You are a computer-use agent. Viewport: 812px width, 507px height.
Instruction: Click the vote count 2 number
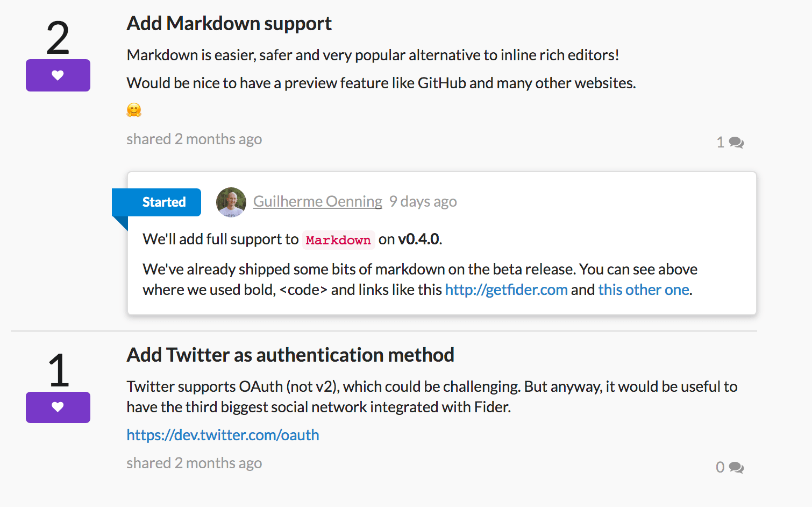click(x=58, y=38)
